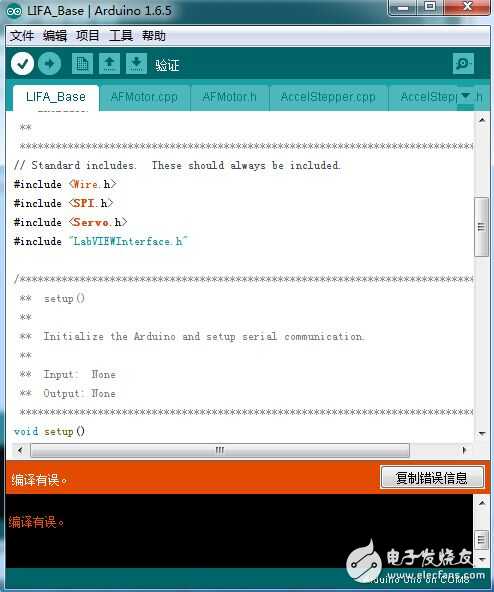Screen dimensions: 494x592
Task: Open the 工具 menu
Action: click(121, 36)
